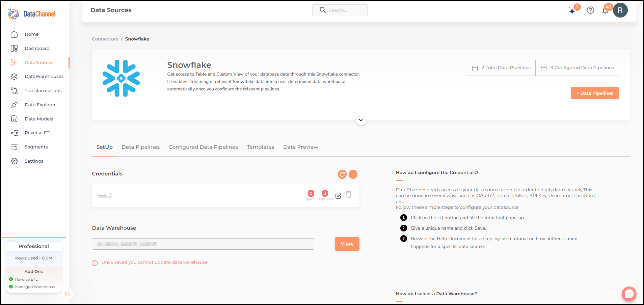The width and height of the screenshot is (644, 305).
Task: Edit the saved credential
Action: [x=338, y=196]
